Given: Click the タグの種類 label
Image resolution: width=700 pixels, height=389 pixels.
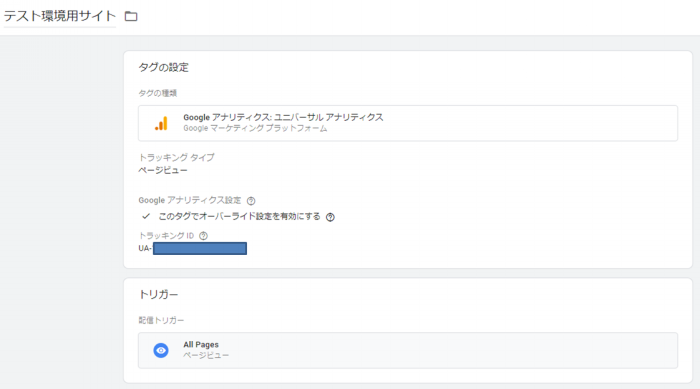Looking at the screenshot, I should tap(158, 93).
